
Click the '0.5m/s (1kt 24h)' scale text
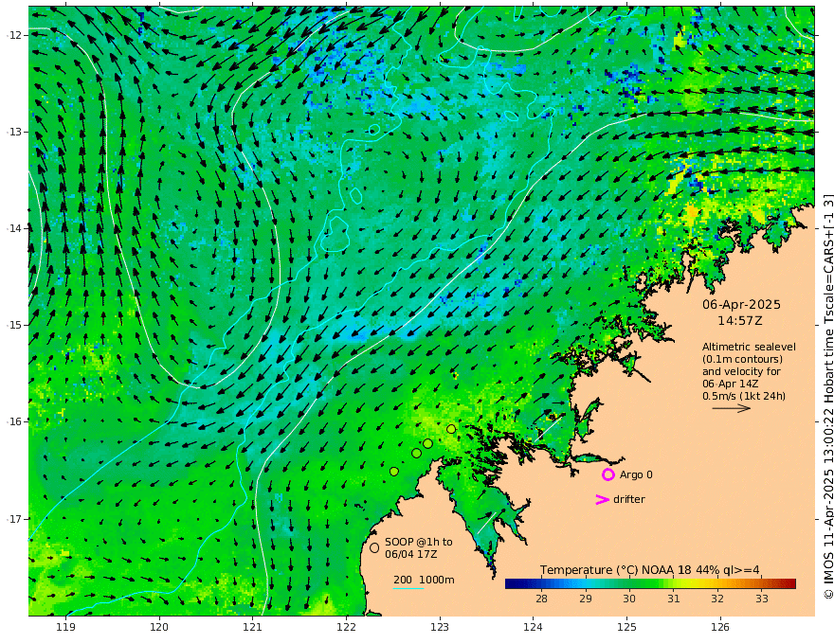click(744, 396)
